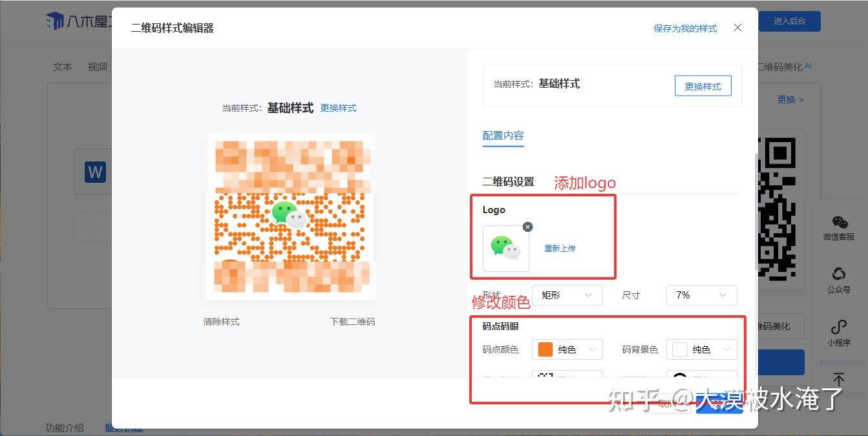This screenshot has width=868, height=436.
Task: Open the 形状 dropdown showing 矩形
Action: (567, 295)
